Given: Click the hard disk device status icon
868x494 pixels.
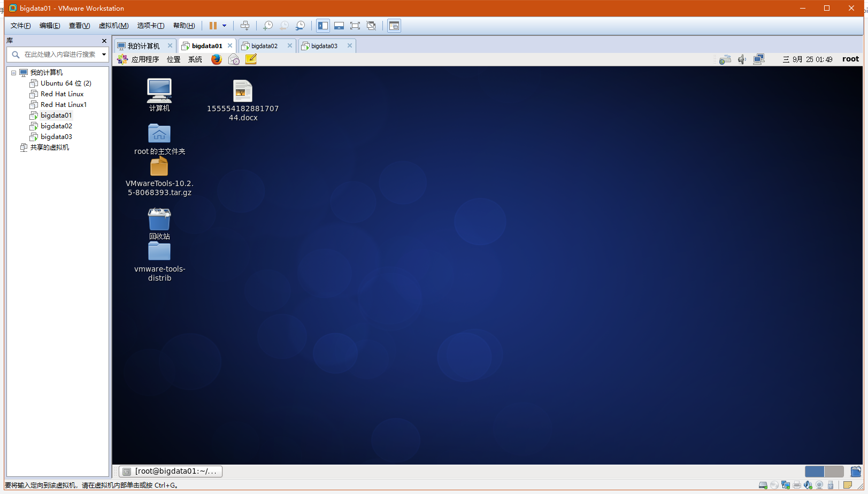Looking at the screenshot, I should click(x=763, y=485).
